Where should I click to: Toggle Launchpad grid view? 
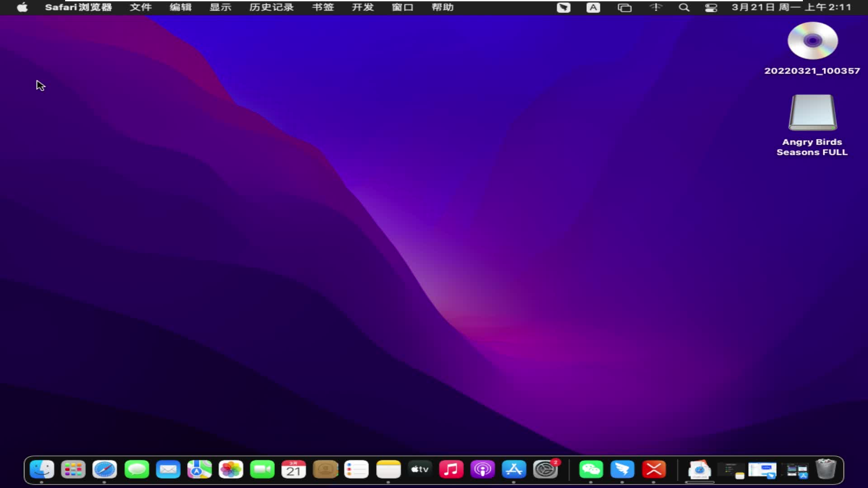73,470
